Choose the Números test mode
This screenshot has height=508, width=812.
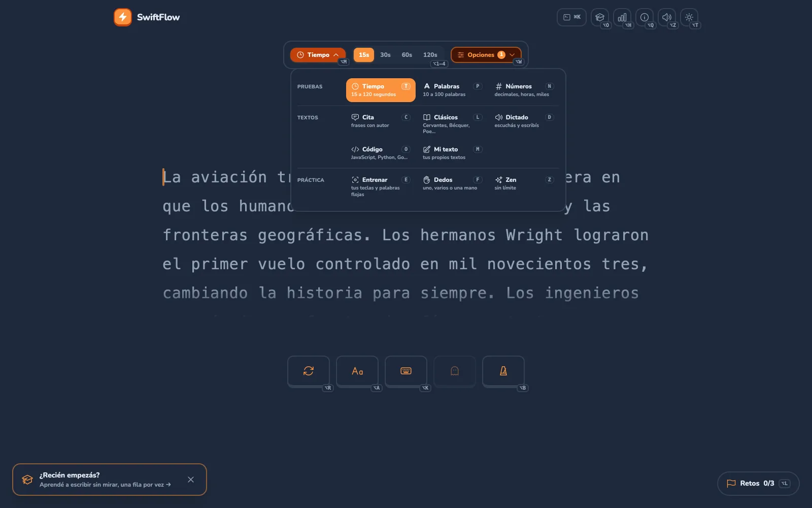(x=524, y=90)
